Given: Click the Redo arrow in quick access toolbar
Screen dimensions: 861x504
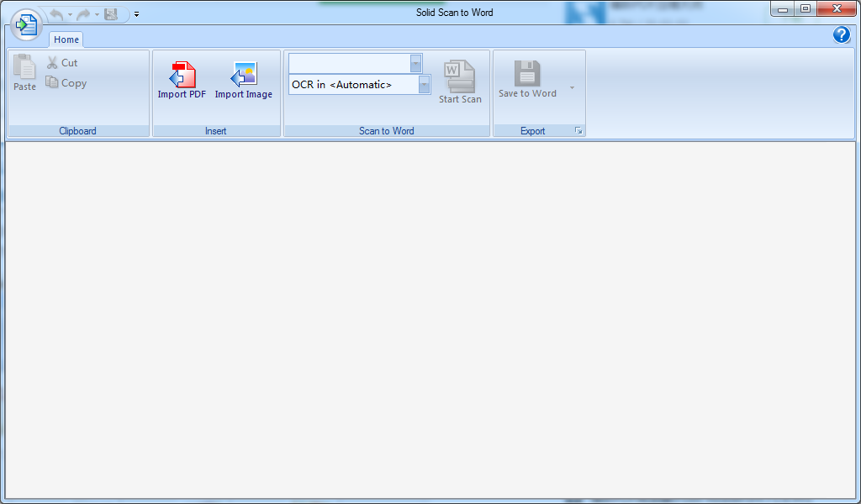Looking at the screenshot, I should pos(83,14).
